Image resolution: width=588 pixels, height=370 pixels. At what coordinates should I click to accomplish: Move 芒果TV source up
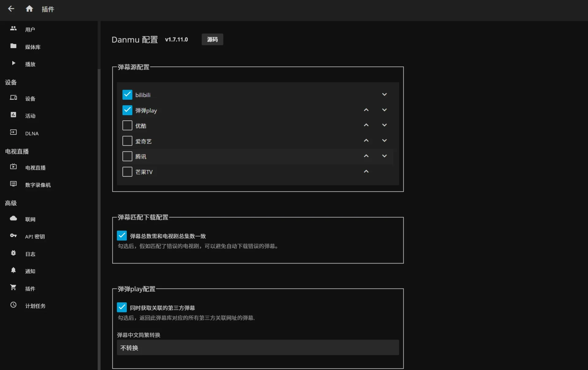pos(366,172)
